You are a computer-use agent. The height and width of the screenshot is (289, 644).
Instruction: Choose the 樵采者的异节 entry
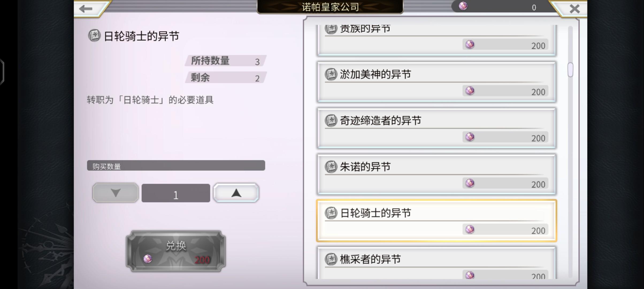pos(436,263)
